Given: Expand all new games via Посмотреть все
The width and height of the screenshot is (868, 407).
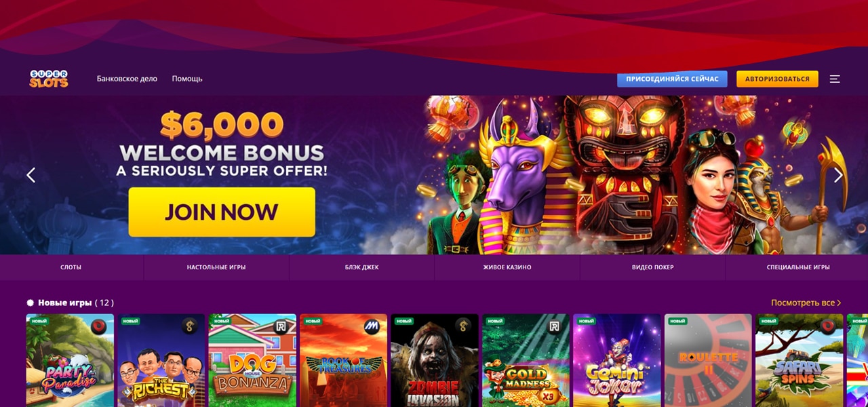Looking at the screenshot, I should point(806,303).
